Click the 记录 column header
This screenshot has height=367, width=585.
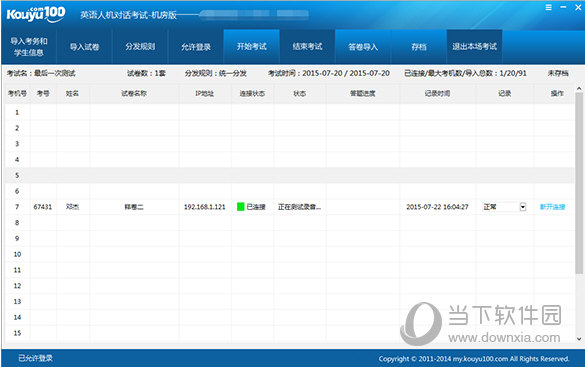pyautogui.click(x=504, y=93)
